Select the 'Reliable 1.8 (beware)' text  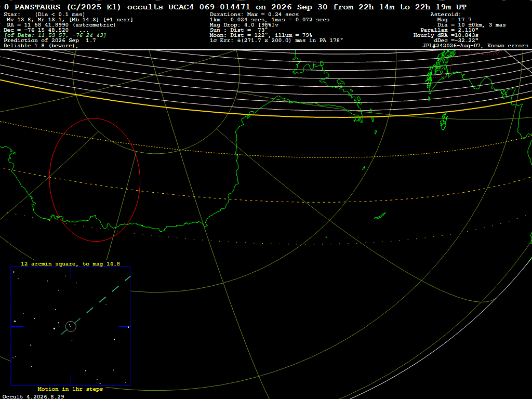[x=41, y=46]
